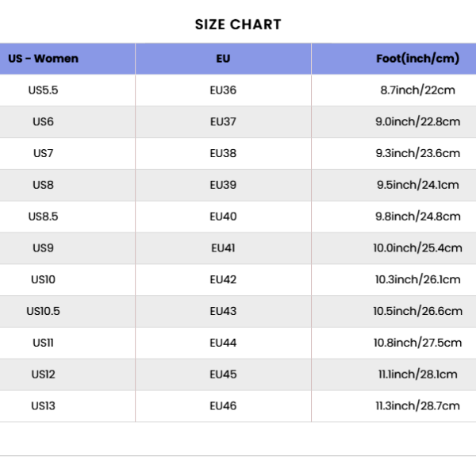Screen dimensions: 476x476
Task: Click the EU44 cell
Action: coord(223,343)
